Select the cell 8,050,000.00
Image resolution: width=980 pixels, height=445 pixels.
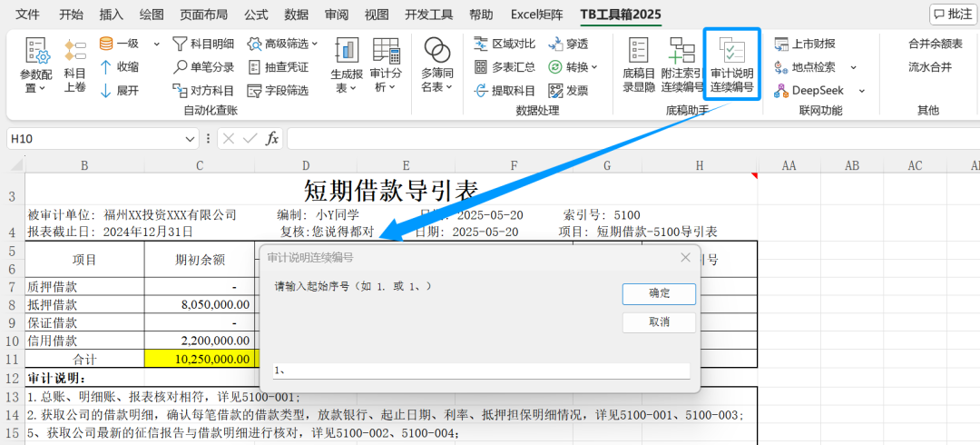[200, 305]
